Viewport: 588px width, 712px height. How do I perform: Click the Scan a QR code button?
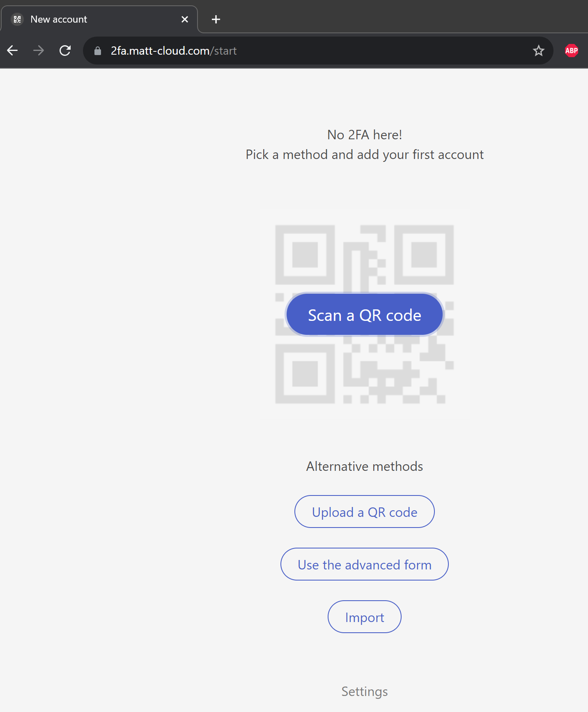(365, 315)
